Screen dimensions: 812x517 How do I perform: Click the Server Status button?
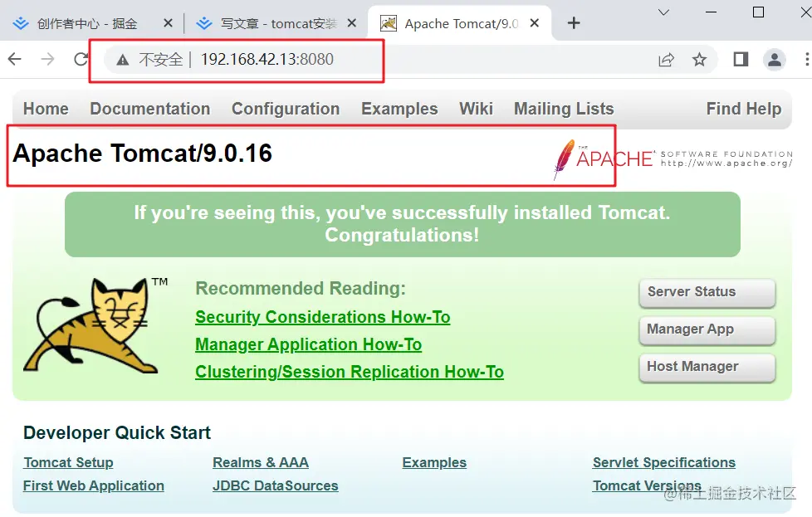coord(707,292)
